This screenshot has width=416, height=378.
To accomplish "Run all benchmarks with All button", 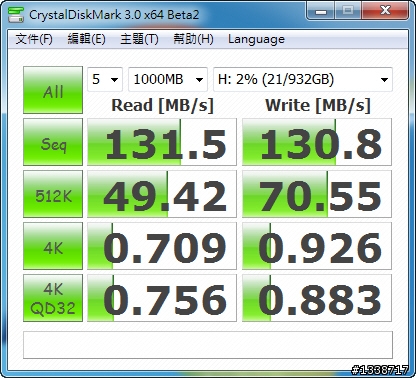I will click(53, 90).
